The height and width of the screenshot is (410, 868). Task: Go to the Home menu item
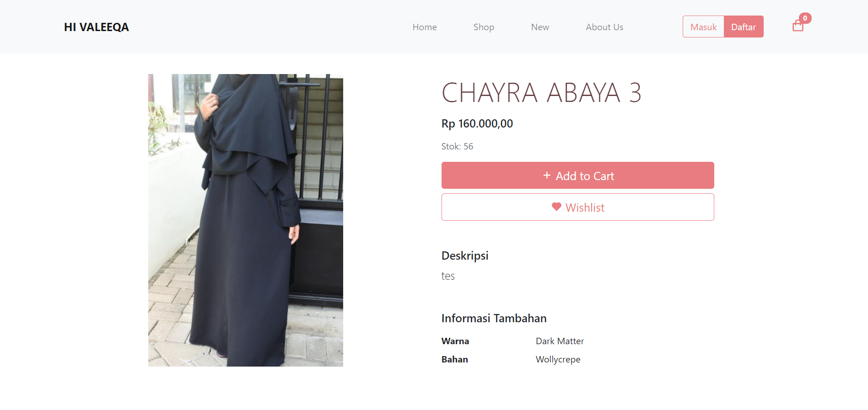pos(425,27)
